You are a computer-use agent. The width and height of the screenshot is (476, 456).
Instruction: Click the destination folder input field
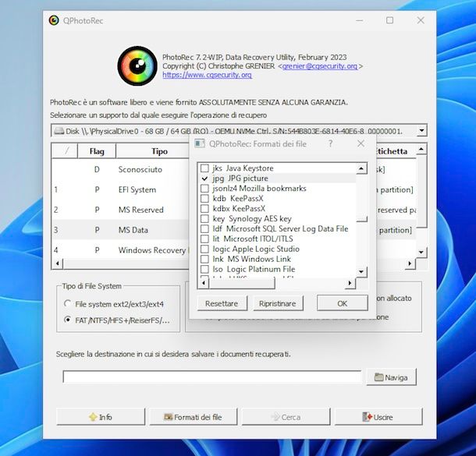(212, 377)
